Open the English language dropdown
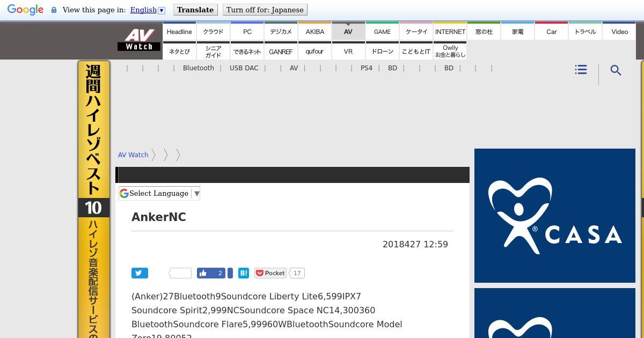The image size is (644, 338). tap(148, 10)
